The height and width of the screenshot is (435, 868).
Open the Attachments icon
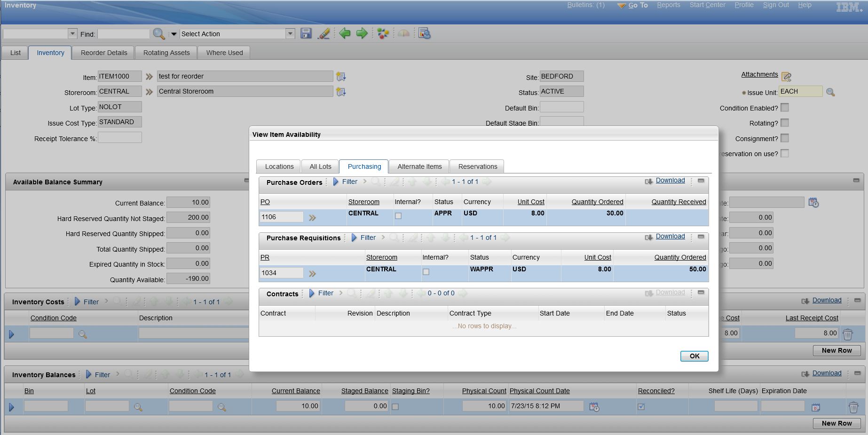coord(786,76)
